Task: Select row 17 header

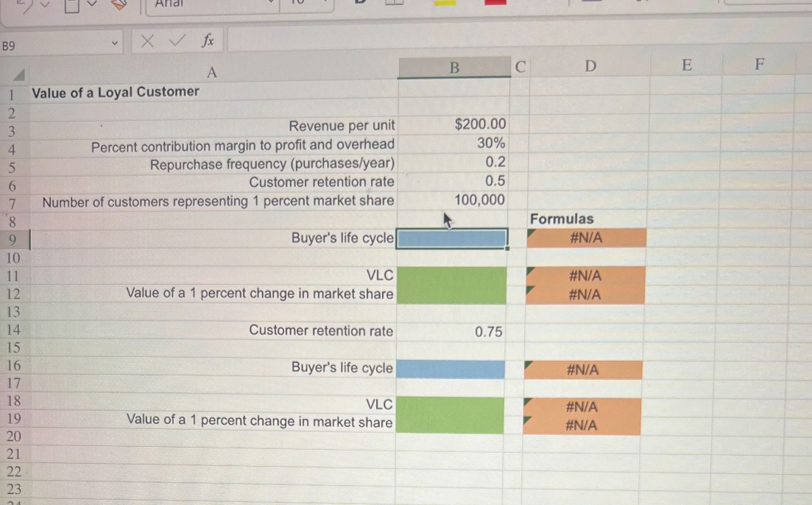Action: tap(13, 384)
